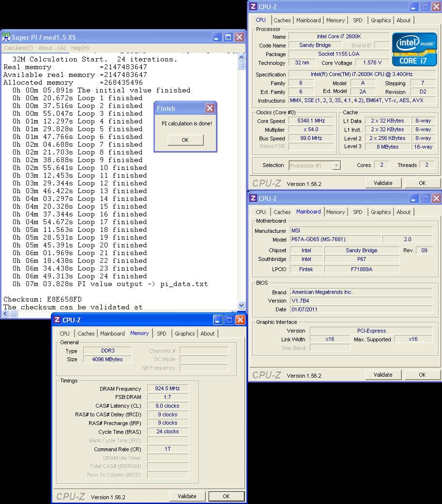Click the BIOS Version V1.7B4 field
The image size is (442, 504).
(x=361, y=301)
